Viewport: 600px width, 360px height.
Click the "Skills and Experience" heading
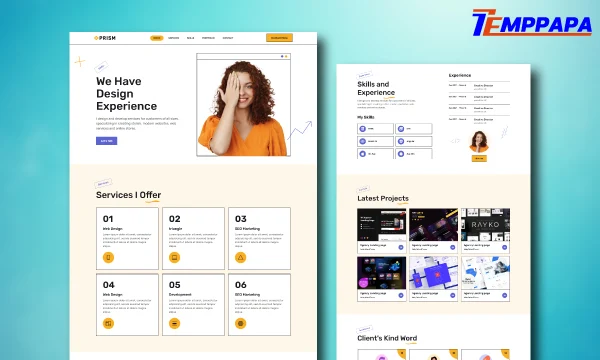point(376,88)
